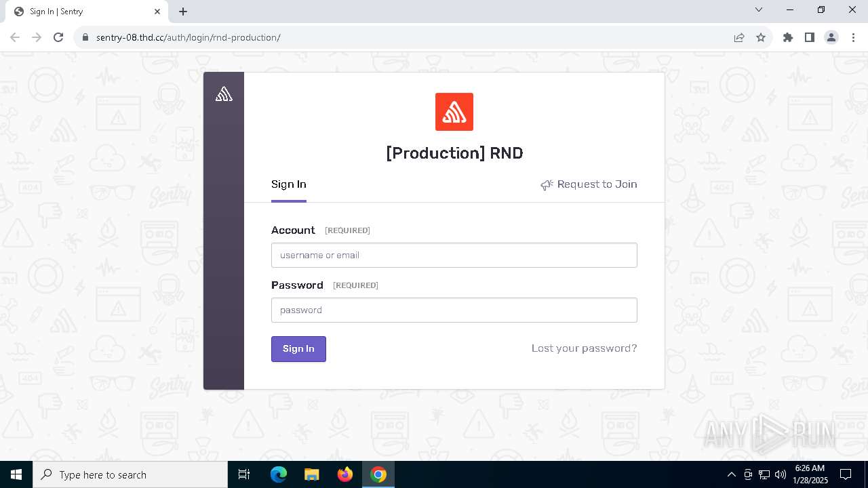Open the clock showing 6:26 AM
Image resolution: width=868 pixels, height=488 pixels.
pyautogui.click(x=810, y=474)
